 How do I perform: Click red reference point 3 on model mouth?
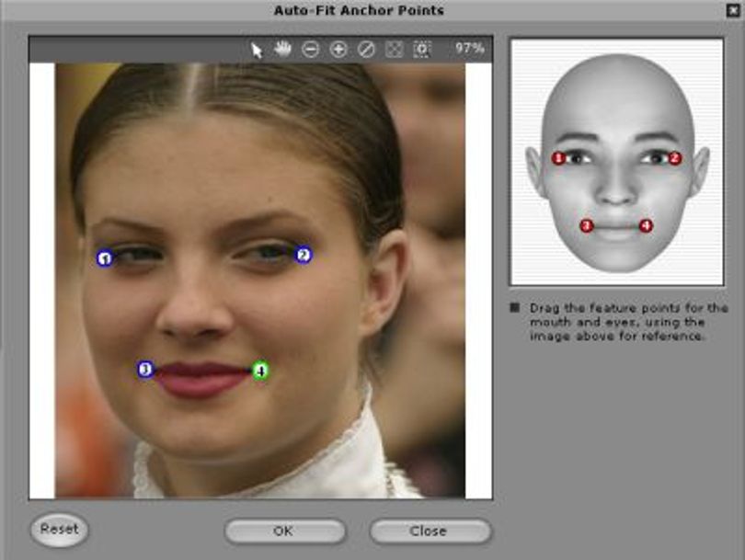[587, 225]
